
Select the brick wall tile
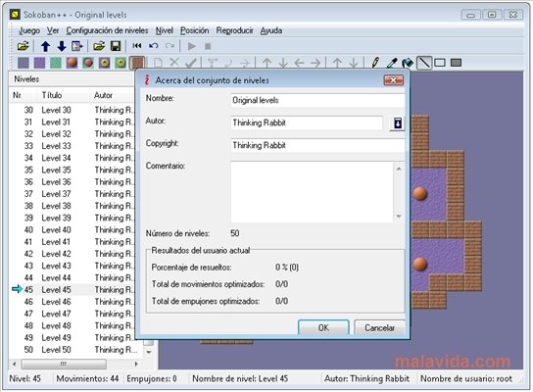[137, 63]
